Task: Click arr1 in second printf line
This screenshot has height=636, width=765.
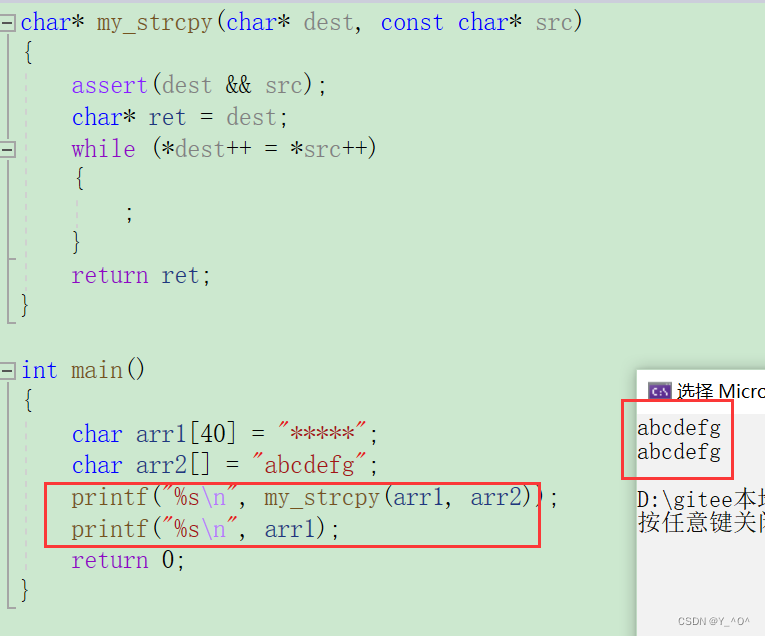Action: coord(289,529)
